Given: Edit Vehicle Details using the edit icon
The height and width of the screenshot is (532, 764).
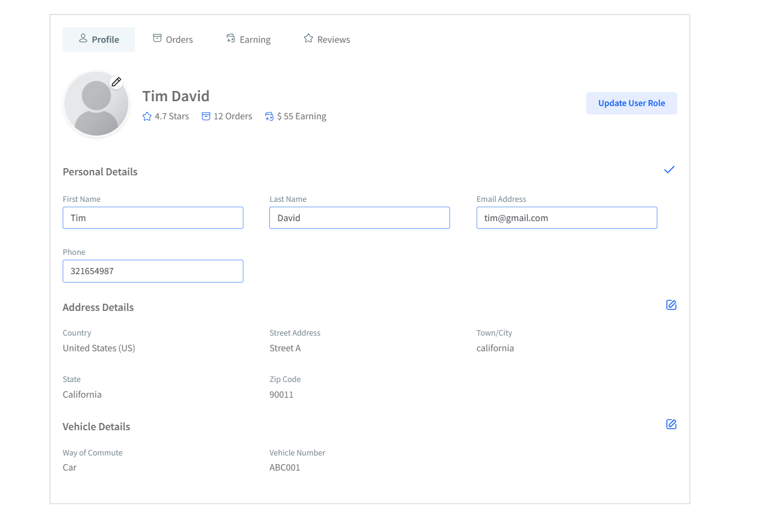Looking at the screenshot, I should coord(671,424).
